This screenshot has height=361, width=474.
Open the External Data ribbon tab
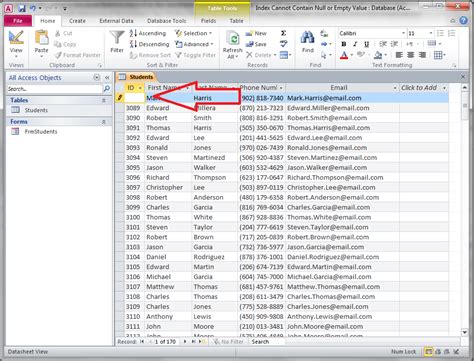(116, 21)
